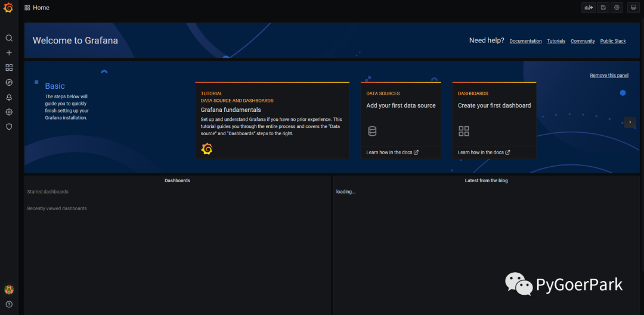This screenshot has height=315, width=644.
Task: Click Add your first data source
Action: pyautogui.click(x=401, y=105)
